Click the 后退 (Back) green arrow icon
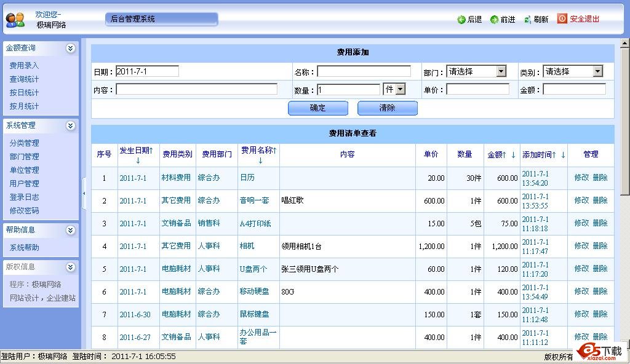This screenshot has width=630, height=364. click(x=461, y=18)
